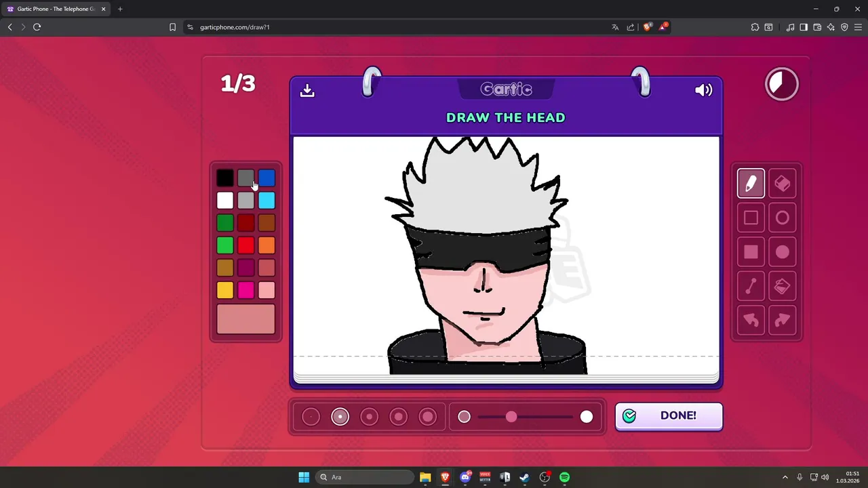
Task: Pick the dark blue color swatch
Action: 267,178
